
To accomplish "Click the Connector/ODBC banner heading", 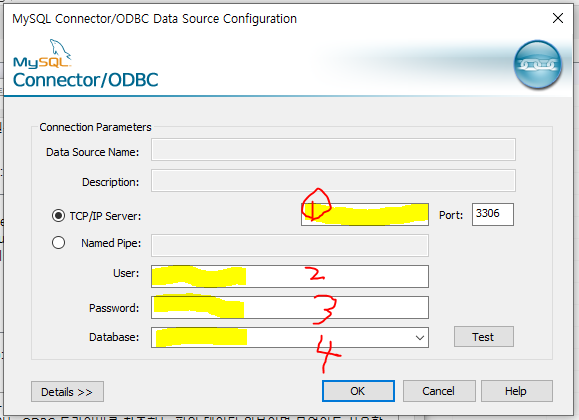I will [86, 80].
